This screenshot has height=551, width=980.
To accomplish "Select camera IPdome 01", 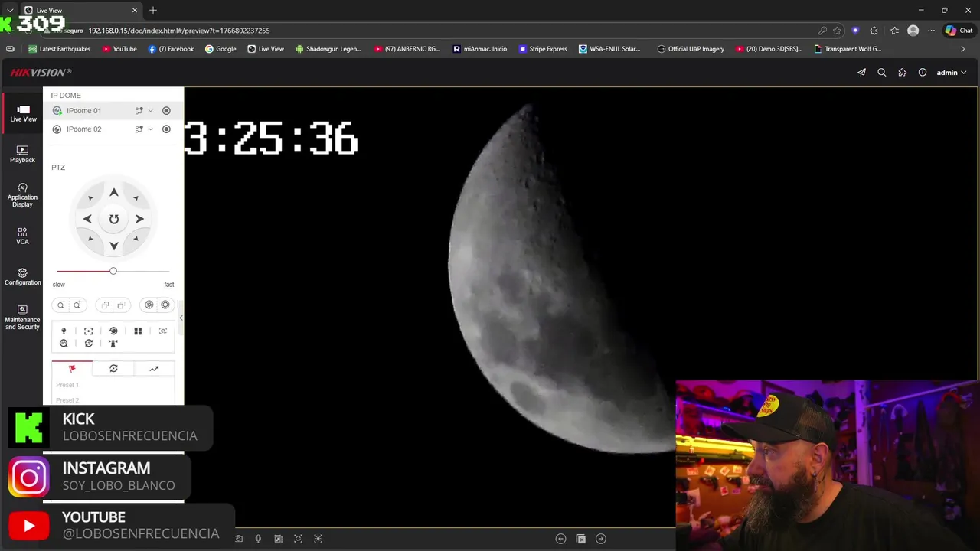I will pos(83,111).
